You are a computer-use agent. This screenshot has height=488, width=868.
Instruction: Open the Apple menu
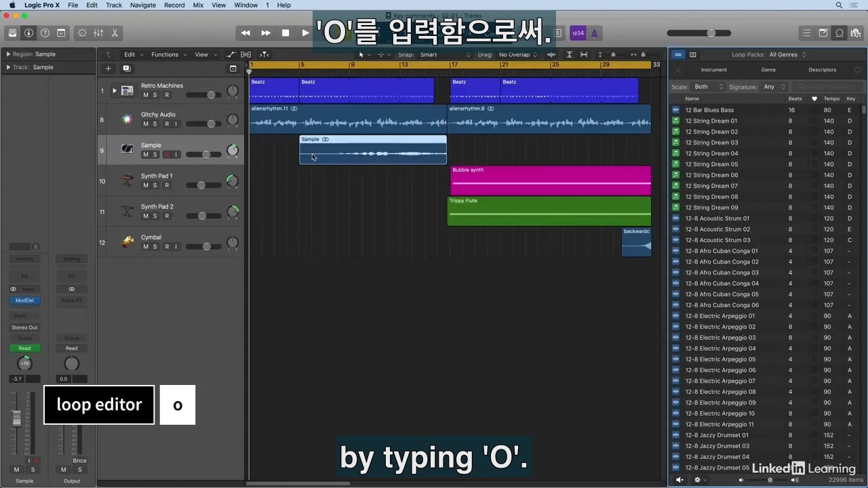coord(12,5)
